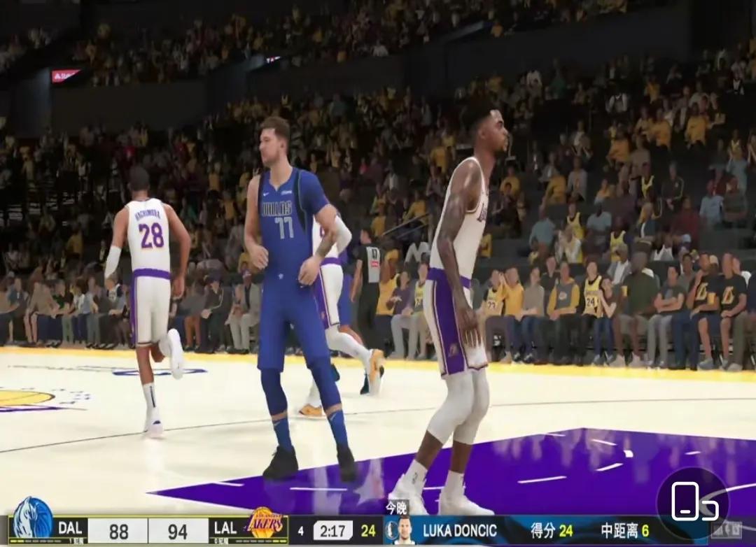Viewport: 756px width, 547px height.
Task: Click the LAL team abbreviation
Action: pyautogui.click(x=225, y=527)
